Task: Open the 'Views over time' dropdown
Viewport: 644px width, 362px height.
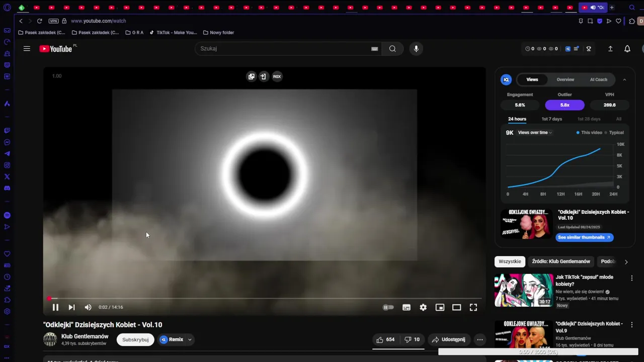Action: pyautogui.click(x=535, y=133)
